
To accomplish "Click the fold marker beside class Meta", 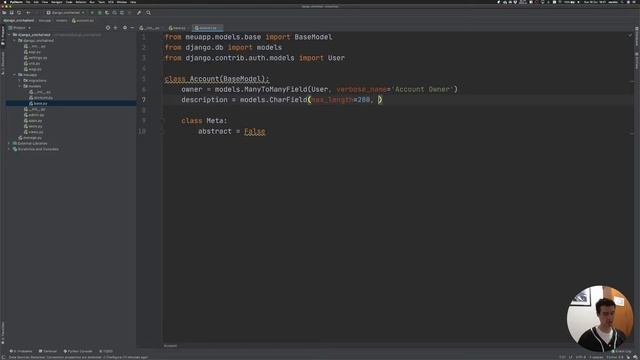I will tap(162, 121).
